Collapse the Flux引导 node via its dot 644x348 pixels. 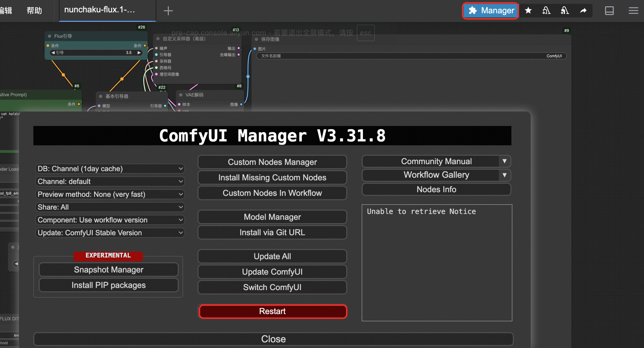pos(50,36)
